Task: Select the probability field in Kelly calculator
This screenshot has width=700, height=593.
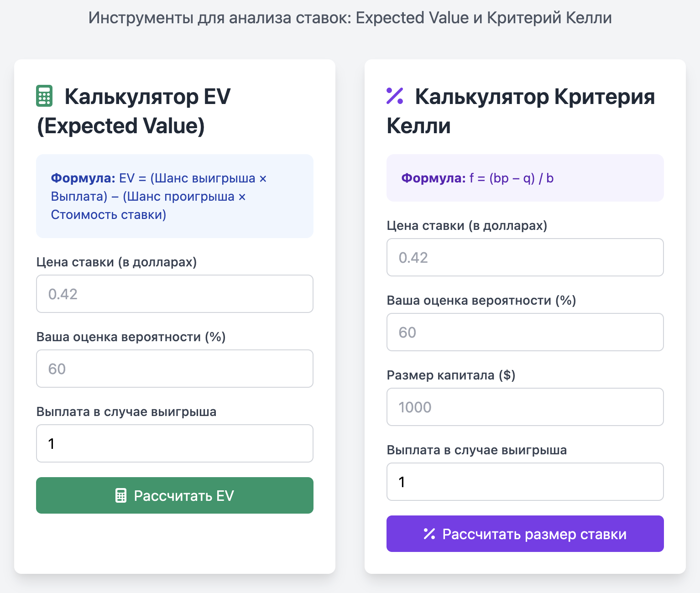Action: point(525,332)
